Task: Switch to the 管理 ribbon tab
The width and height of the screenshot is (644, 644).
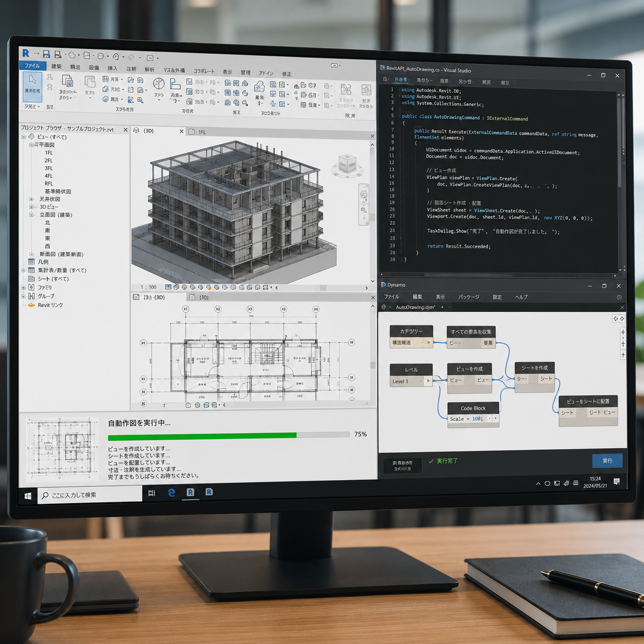Action: click(246, 72)
